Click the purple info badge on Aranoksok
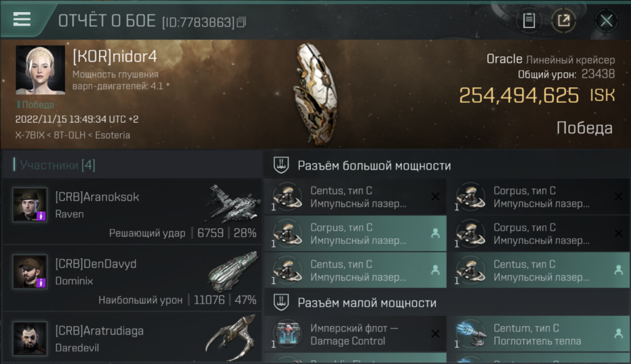Screen dimensions: 631x364 [x=41, y=216]
